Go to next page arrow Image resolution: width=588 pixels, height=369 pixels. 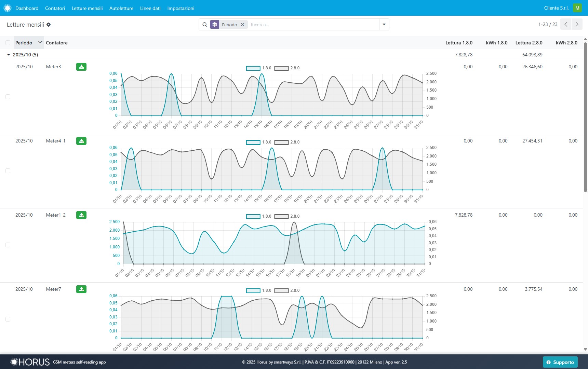tap(577, 24)
